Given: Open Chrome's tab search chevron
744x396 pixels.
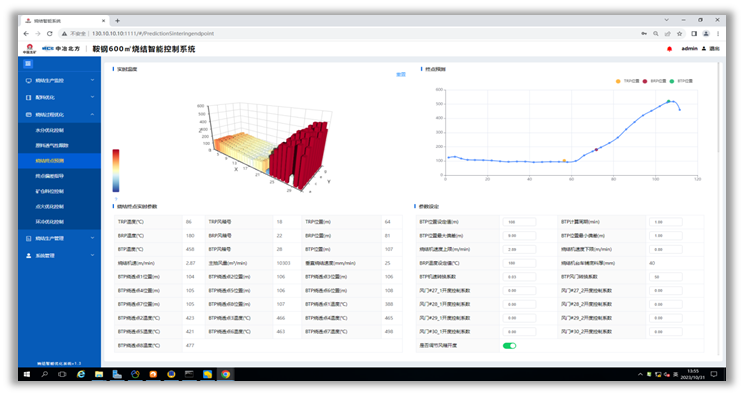Looking at the screenshot, I should [667, 20].
